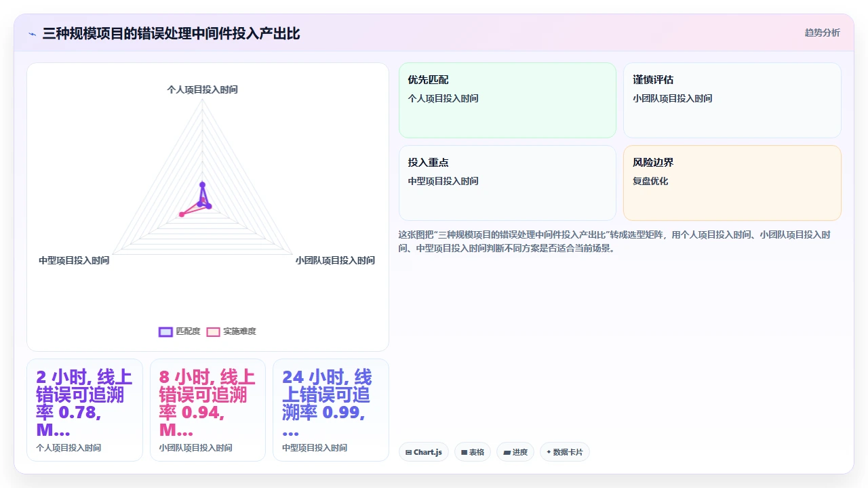Viewport: 868px width, 488px height.
Task: Open the 风险边界 card
Action: 732,183
